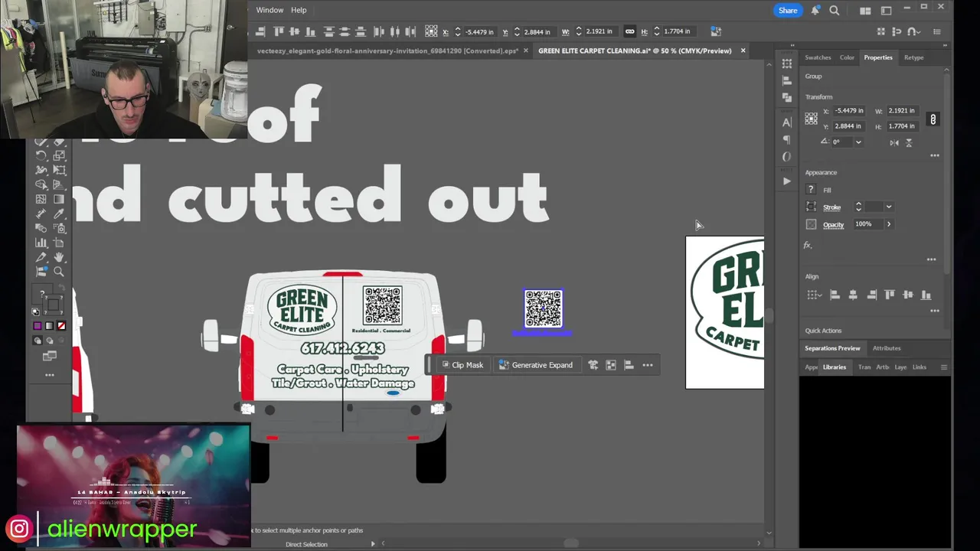Select the Gradient tool
Viewport: 980px width, 551px height.
tap(59, 199)
